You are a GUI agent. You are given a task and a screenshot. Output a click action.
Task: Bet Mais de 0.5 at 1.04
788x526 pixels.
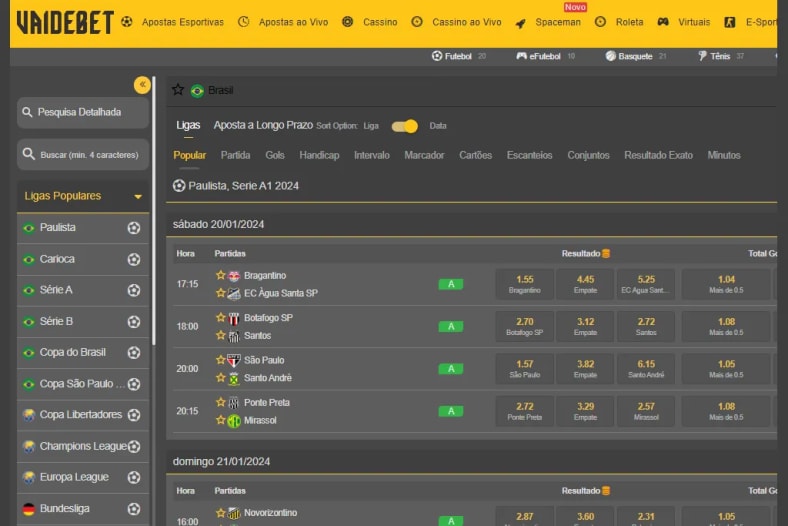tap(726, 284)
